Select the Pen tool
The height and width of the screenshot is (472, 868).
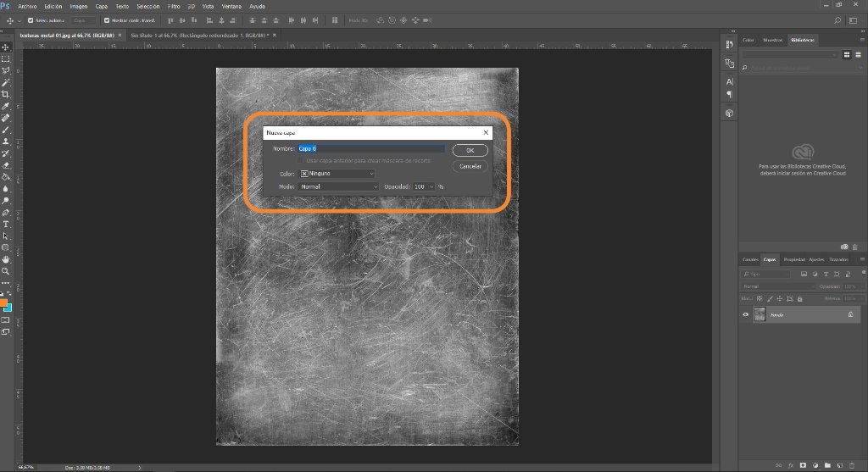pyautogui.click(x=6, y=213)
